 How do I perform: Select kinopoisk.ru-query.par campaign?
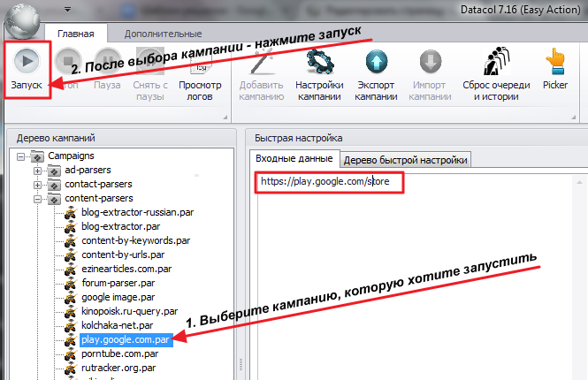(130, 311)
